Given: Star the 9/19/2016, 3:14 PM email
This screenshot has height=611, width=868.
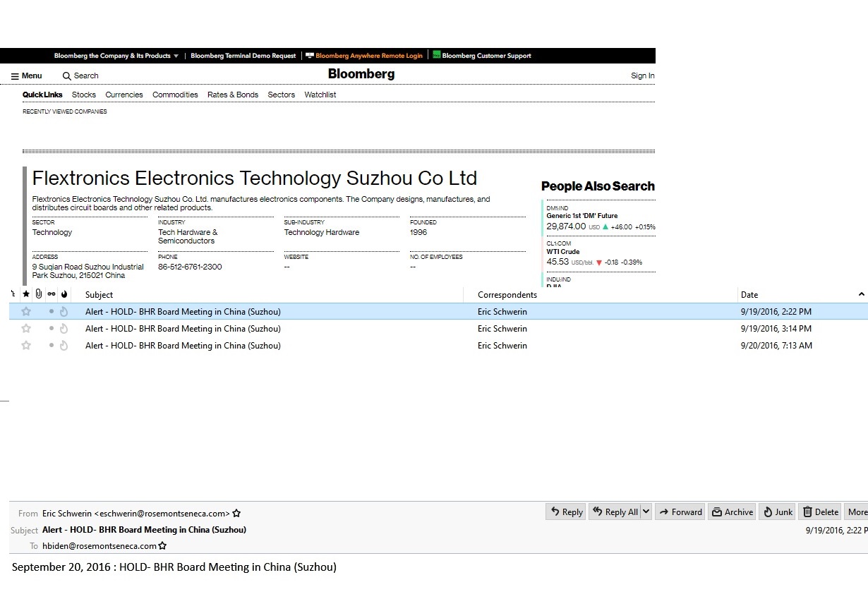Looking at the screenshot, I should coord(26,329).
